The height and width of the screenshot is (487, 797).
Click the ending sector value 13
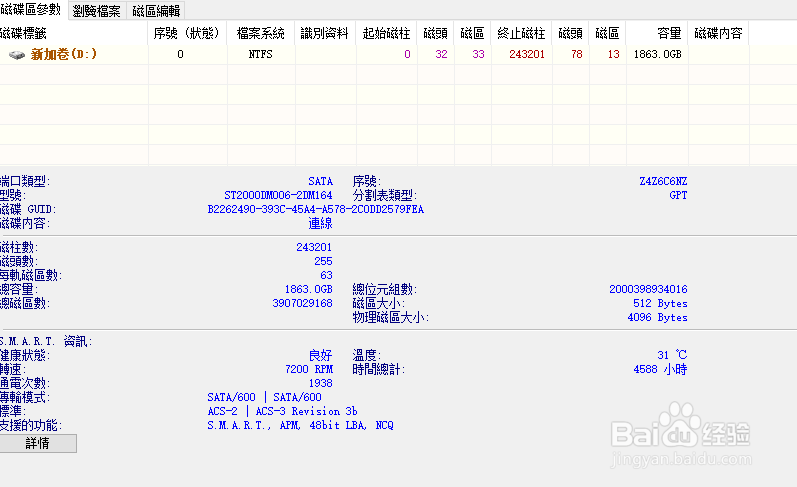[x=614, y=54]
